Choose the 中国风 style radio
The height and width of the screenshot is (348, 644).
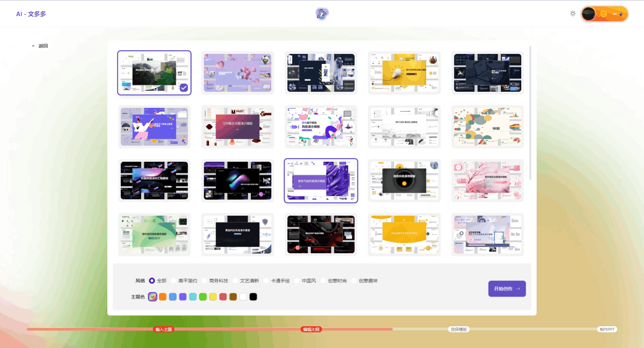(x=297, y=281)
